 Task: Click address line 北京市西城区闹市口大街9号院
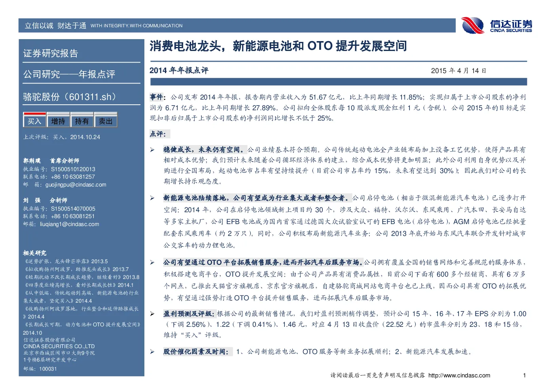[59, 353]
